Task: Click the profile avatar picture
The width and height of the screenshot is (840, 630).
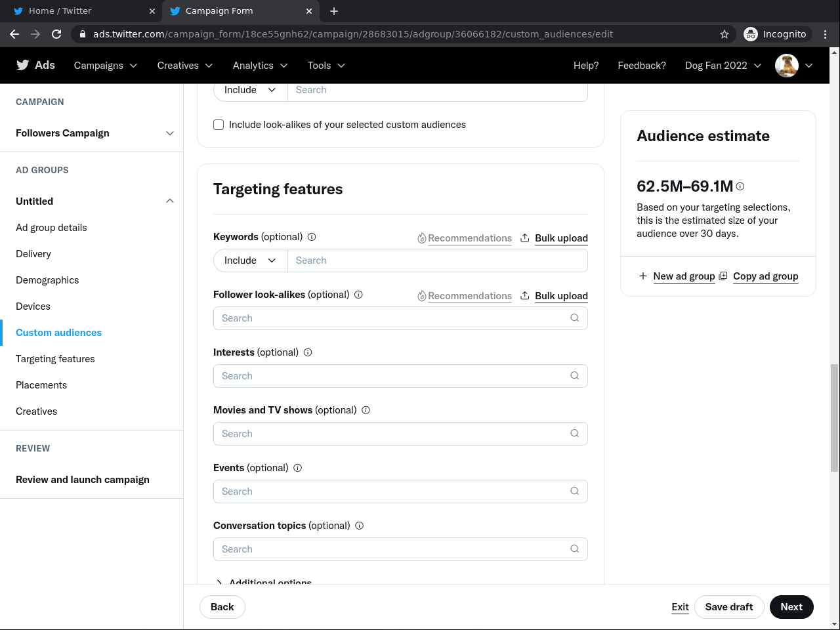Action: (786, 66)
